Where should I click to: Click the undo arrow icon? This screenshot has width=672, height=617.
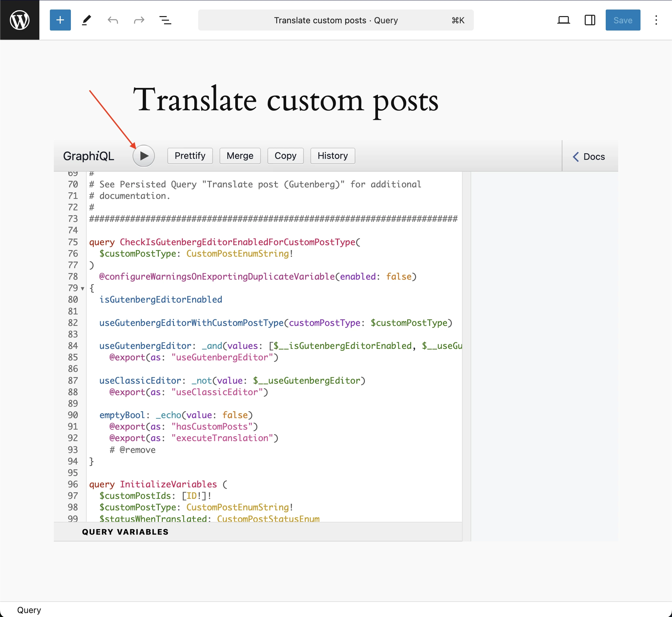point(113,20)
